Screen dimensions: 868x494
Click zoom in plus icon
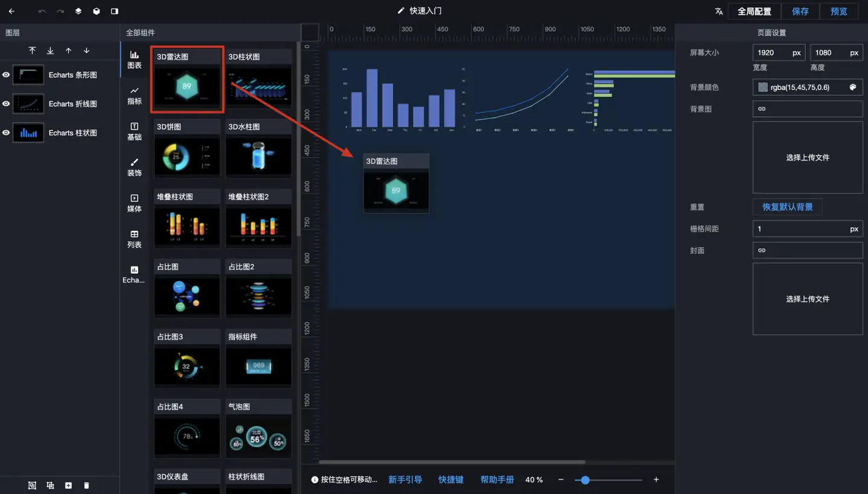pos(656,480)
